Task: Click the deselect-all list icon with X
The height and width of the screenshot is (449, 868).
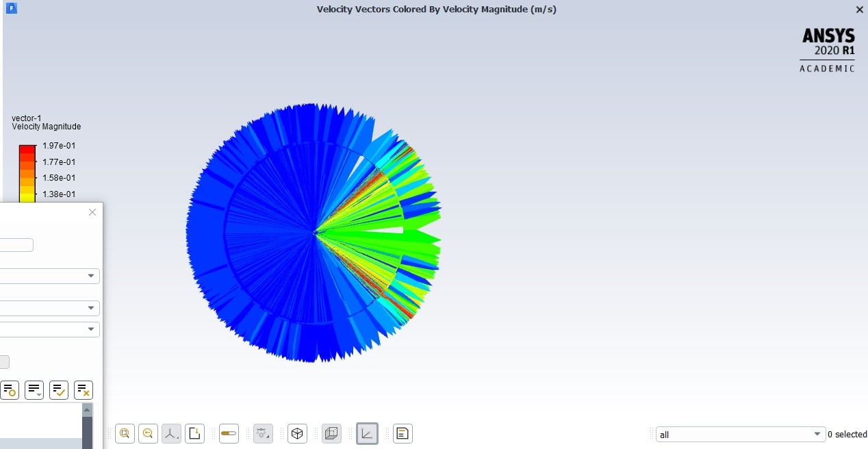Action: [x=84, y=390]
